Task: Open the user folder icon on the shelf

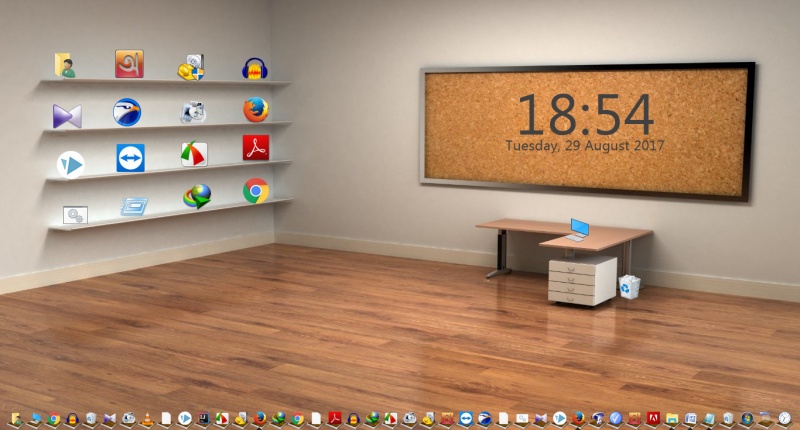Action: tap(65, 65)
